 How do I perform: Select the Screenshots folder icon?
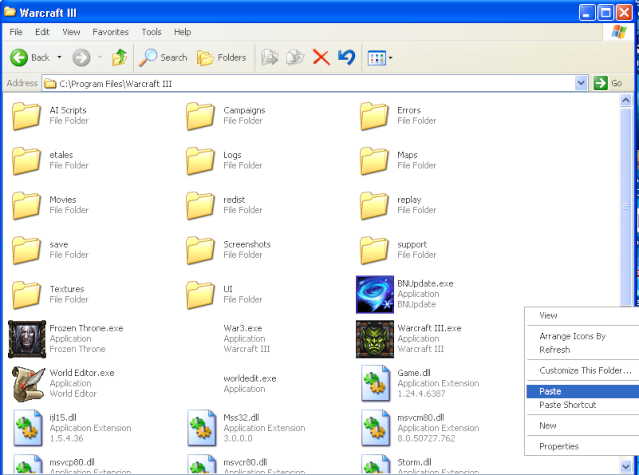(x=200, y=251)
